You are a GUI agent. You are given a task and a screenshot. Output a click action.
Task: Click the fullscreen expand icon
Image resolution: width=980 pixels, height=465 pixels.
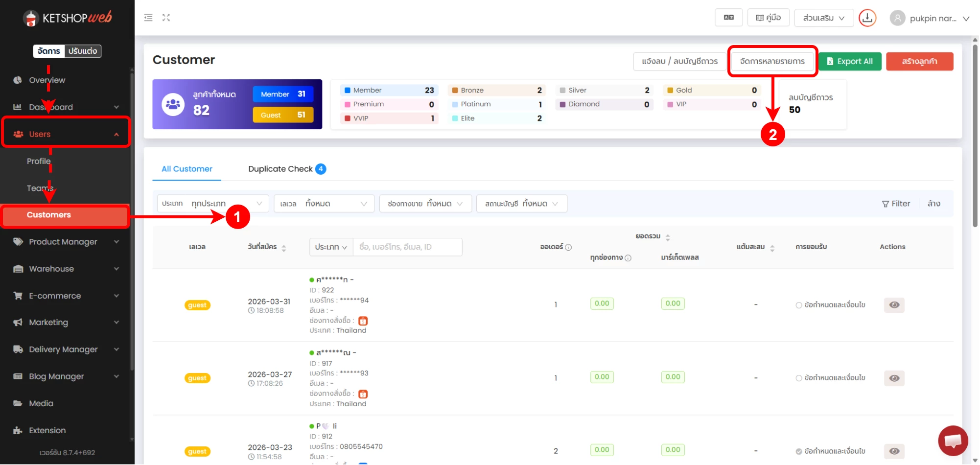tap(166, 18)
